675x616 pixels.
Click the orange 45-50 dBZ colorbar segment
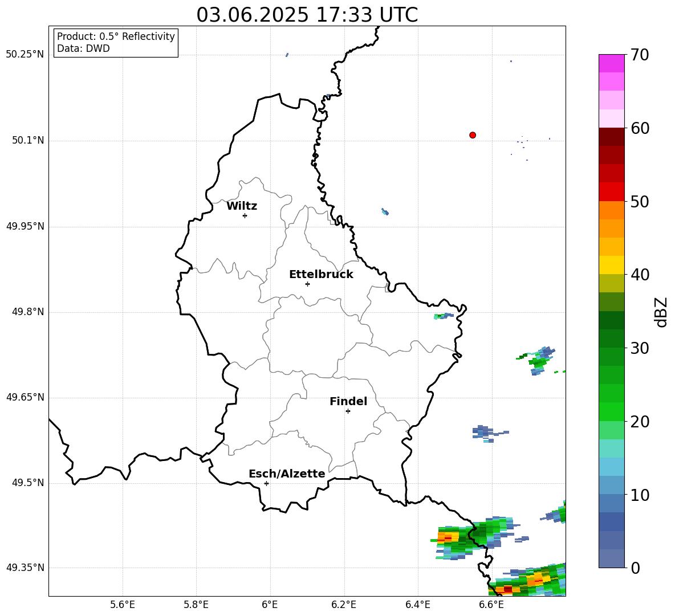pos(611,219)
